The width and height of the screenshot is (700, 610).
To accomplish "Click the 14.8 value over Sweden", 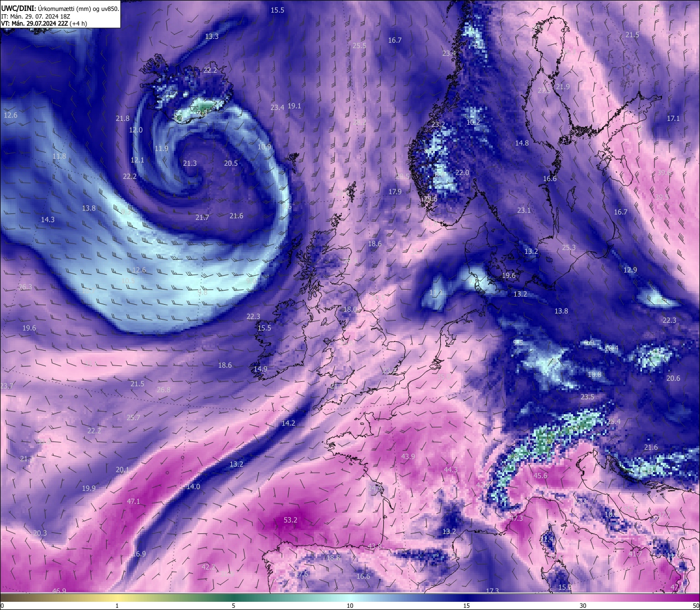I will tap(522, 143).
